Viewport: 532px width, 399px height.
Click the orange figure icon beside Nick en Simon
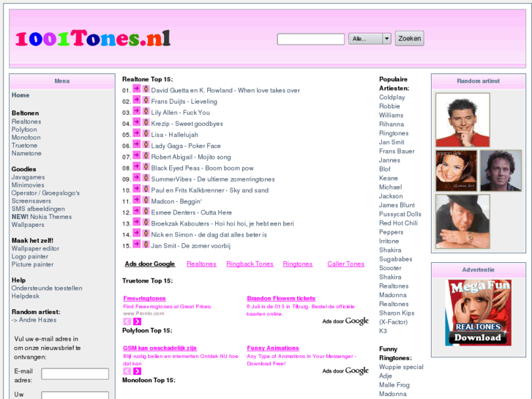click(146, 233)
